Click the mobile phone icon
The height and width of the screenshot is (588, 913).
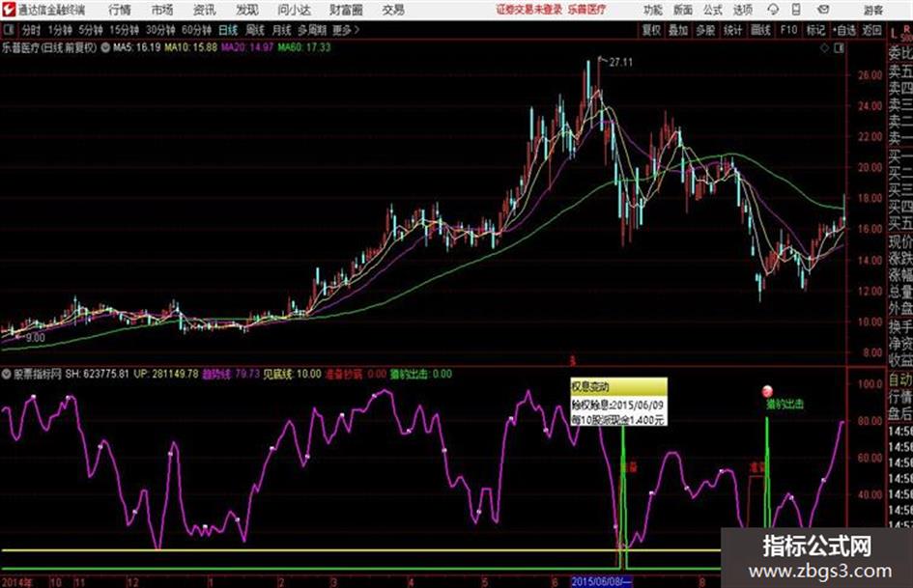(796, 10)
